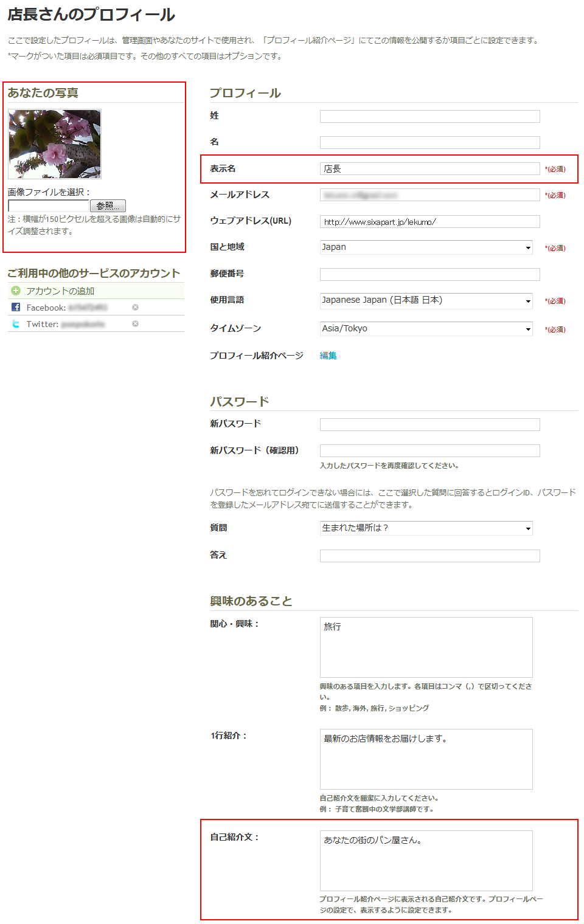Click the 必須 marker beside メールアドレス
Screen dimensions: 584x924
point(555,195)
